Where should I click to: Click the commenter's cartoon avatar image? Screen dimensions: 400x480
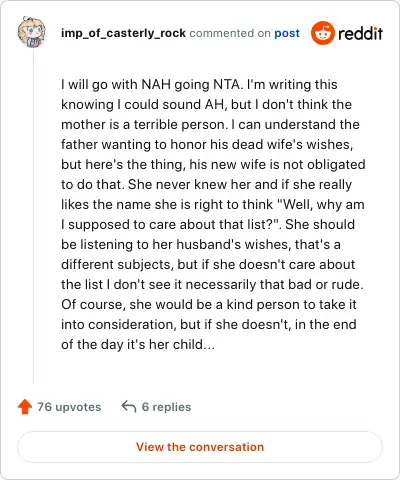click(32, 32)
